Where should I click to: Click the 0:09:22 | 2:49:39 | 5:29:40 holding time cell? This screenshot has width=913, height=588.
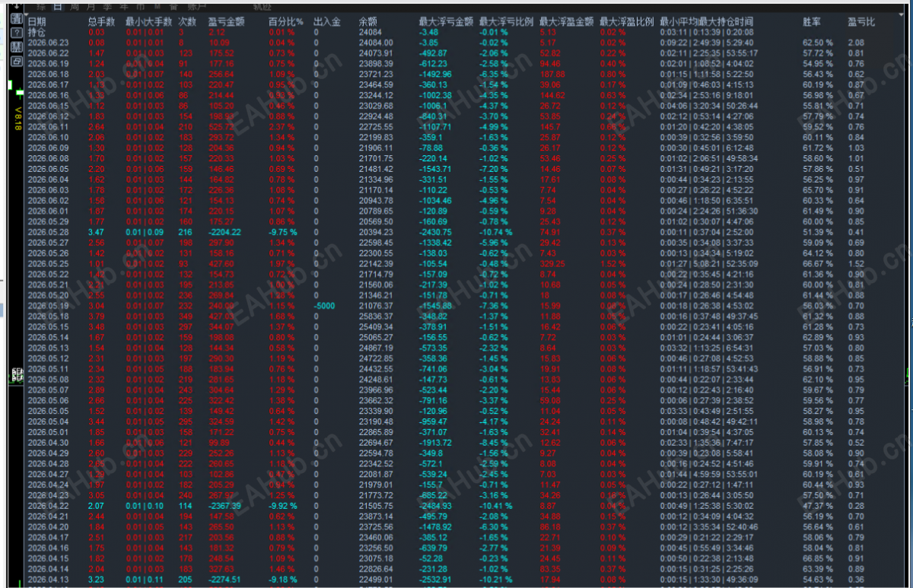708,43
